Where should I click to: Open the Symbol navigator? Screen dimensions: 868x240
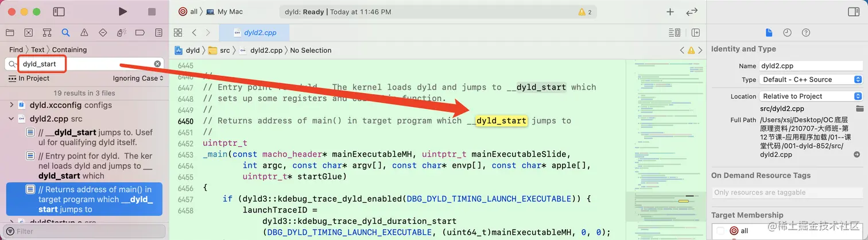[x=47, y=33]
